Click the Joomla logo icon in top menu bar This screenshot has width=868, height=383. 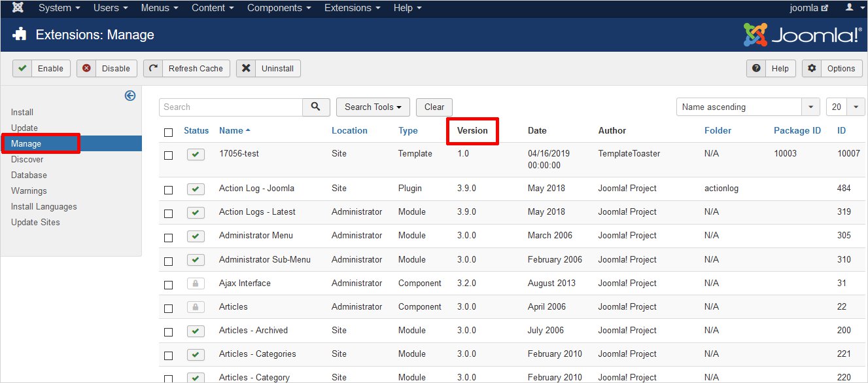pos(18,8)
